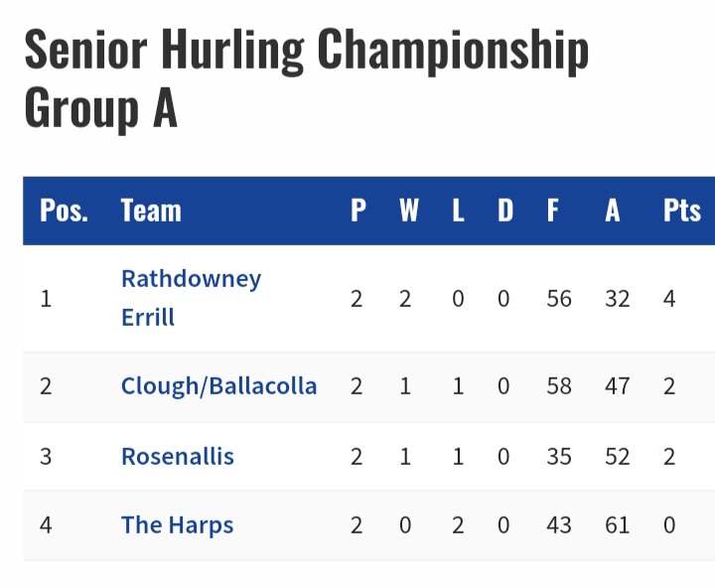Click the Pts column header
Viewport: 715px width, 588px height.
pyautogui.click(x=681, y=211)
